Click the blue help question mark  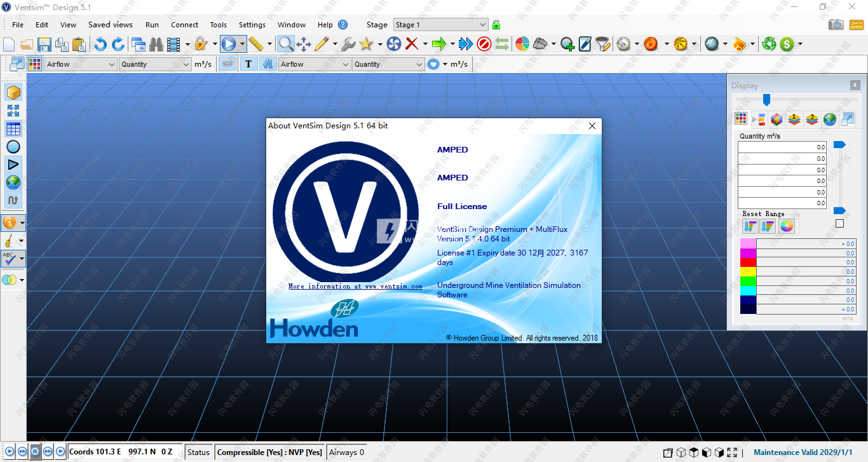point(343,25)
